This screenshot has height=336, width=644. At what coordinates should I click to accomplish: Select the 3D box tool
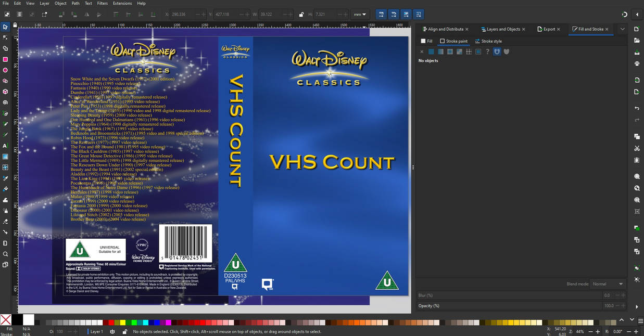tap(5, 92)
